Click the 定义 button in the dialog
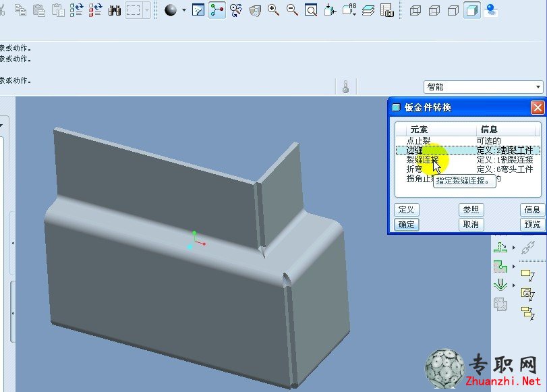Viewport: 547px width, 392px height. click(x=407, y=209)
